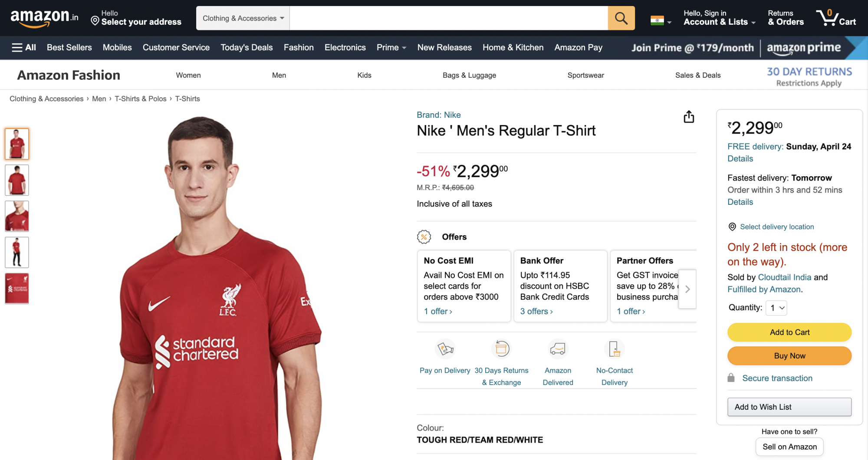The image size is (868, 460).
Task: Click the search magnifier button
Action: (621, 18)
